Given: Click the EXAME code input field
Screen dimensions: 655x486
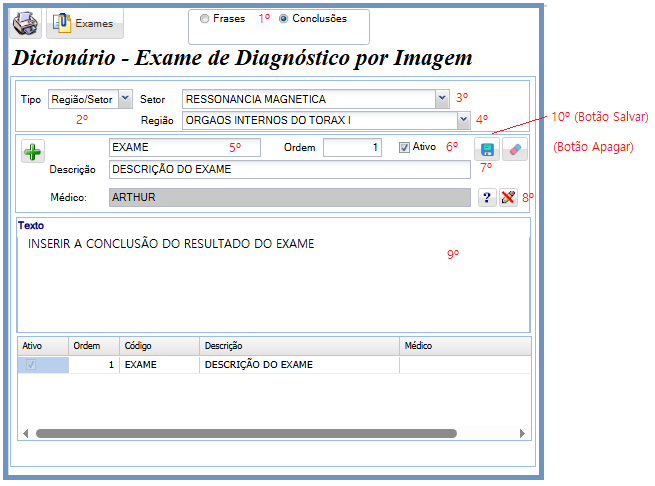Looking at the screenshot, I should click(x=184, y=147).
